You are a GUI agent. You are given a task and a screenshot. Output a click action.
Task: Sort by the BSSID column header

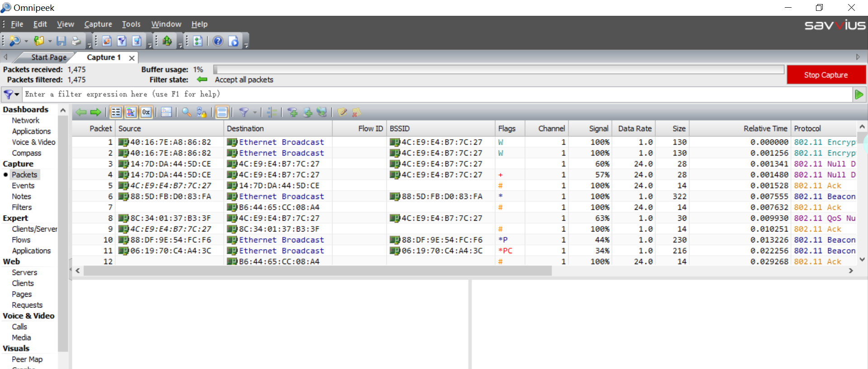tap(441, 128)
